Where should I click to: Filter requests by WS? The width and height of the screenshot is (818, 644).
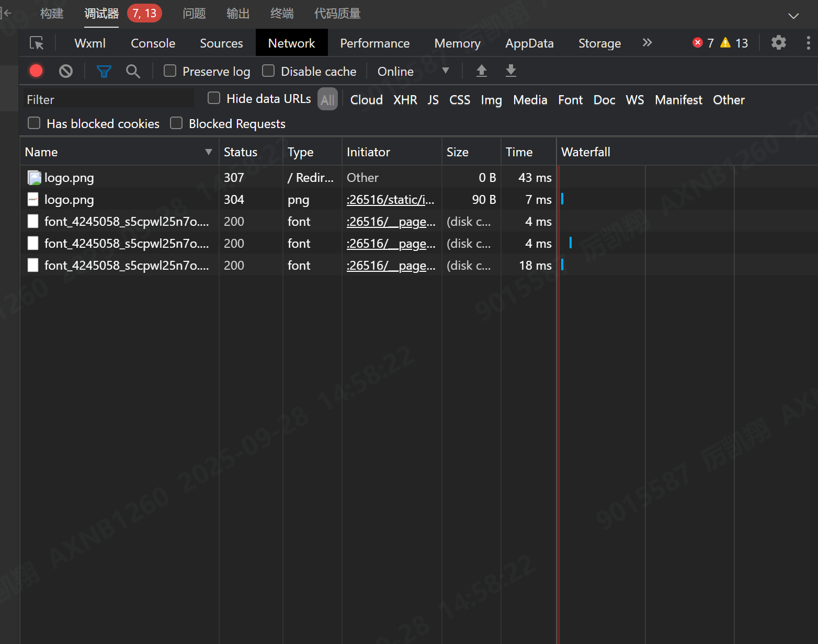click(635, 100)
